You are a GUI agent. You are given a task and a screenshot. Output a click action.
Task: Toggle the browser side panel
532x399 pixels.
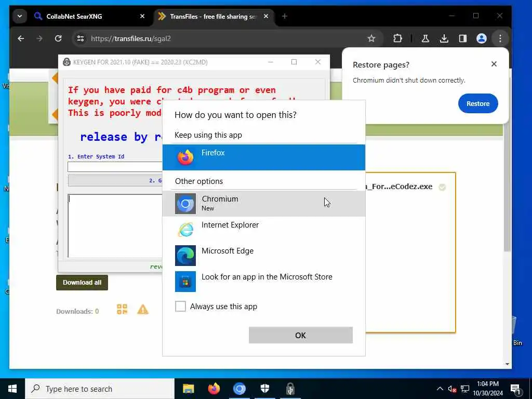tap(462, 38)
